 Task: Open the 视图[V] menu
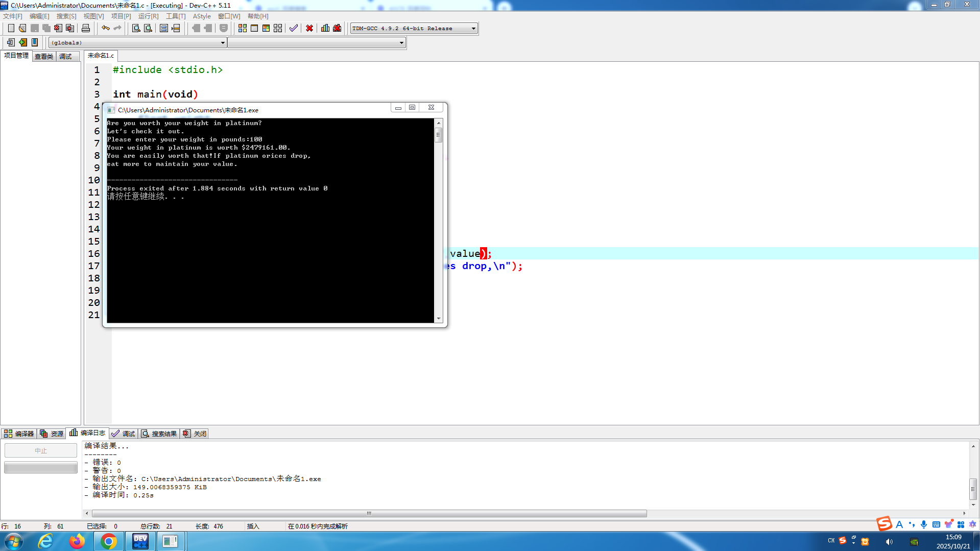tap(93, 16)
